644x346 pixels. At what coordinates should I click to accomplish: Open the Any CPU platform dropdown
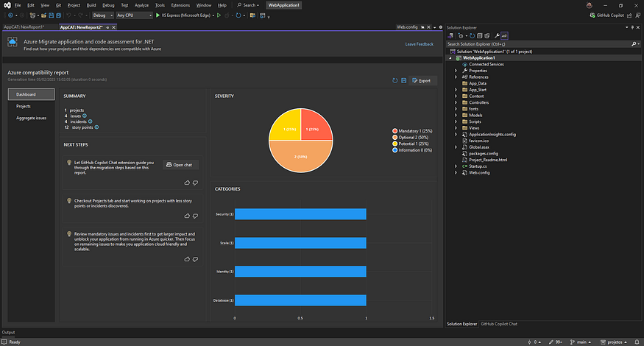pos(134,15)
